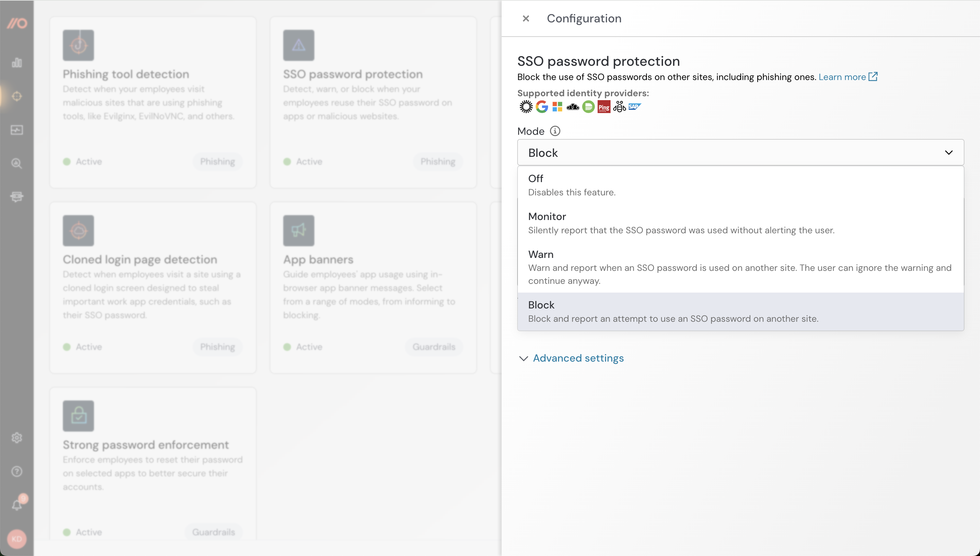Click the SAP identity provider icon

[x=634, y=107]
